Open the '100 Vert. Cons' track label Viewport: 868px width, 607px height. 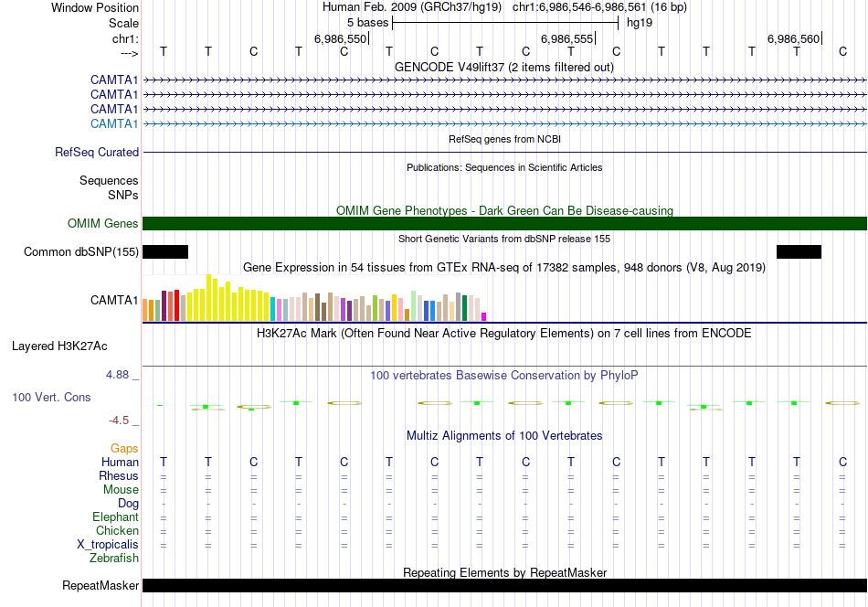[51, 397]
